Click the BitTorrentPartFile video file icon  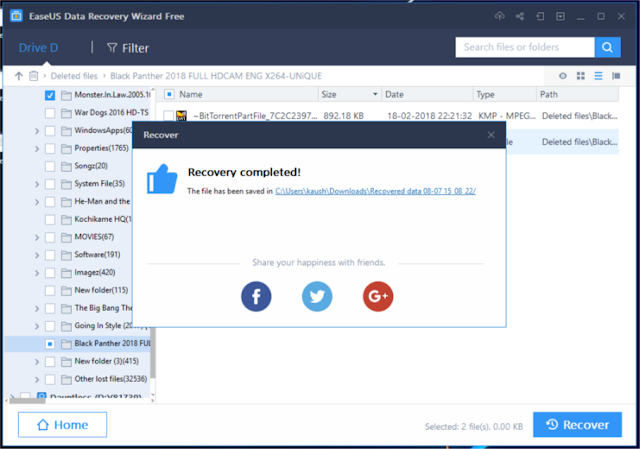[181, 116]
